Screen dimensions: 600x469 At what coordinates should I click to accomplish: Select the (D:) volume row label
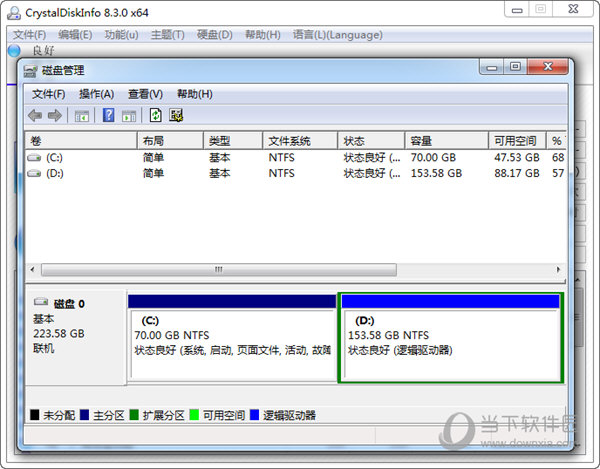tap(55, 173)
